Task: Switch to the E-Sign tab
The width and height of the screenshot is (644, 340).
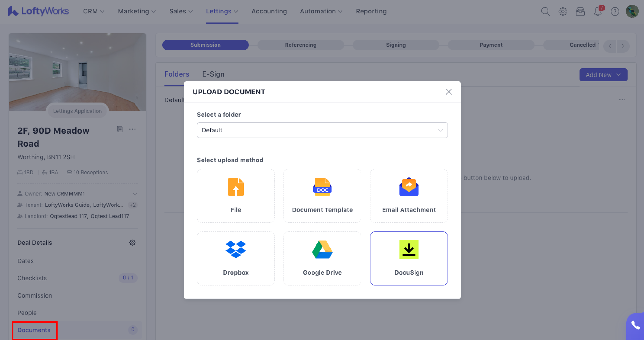Action: pyautogui.click(x=213, y=74)
